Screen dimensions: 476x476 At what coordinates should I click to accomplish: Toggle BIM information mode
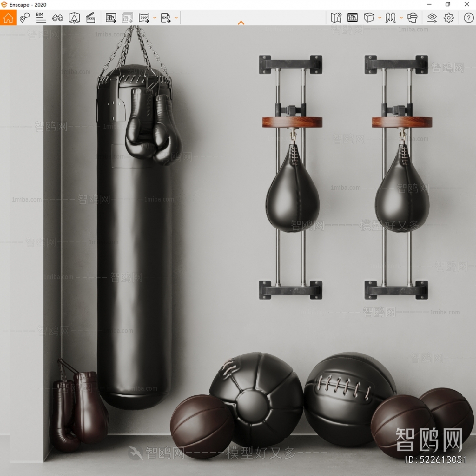pyautogui.click(x=41, y=18)
